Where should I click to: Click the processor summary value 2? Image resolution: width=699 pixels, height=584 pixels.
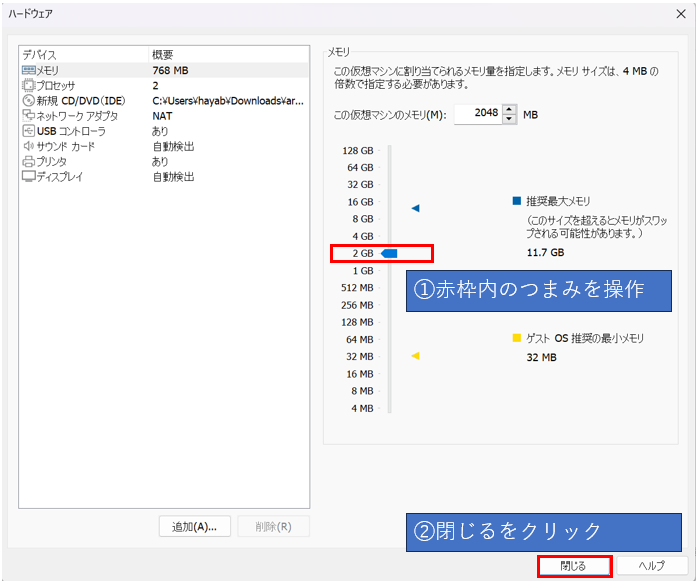tap(156, 86)
